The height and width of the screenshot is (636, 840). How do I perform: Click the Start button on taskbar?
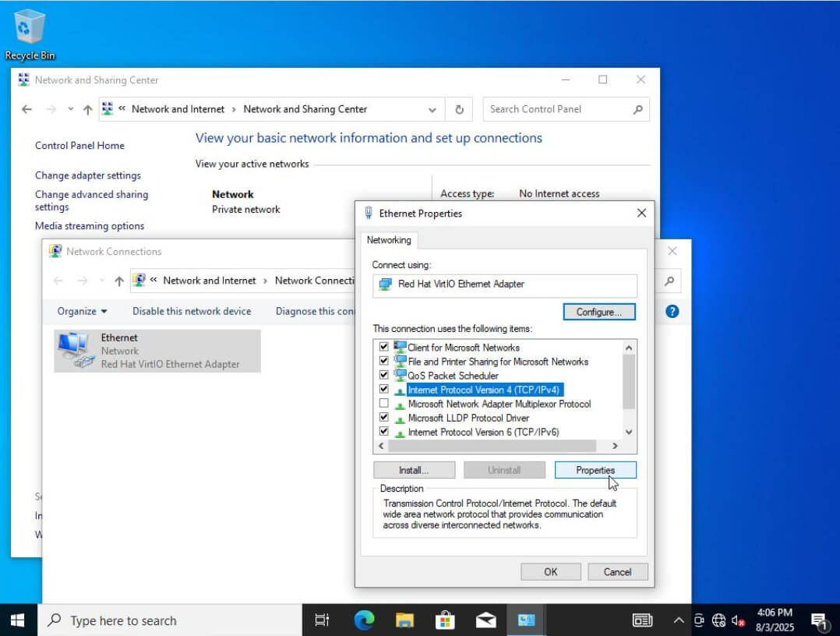[x=18, y=620]
